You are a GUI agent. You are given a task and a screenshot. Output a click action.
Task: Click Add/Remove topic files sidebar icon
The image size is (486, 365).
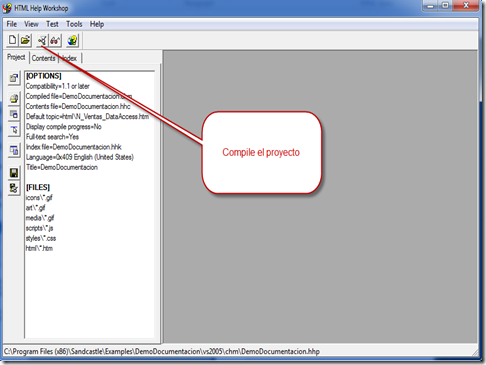point(14,99)
